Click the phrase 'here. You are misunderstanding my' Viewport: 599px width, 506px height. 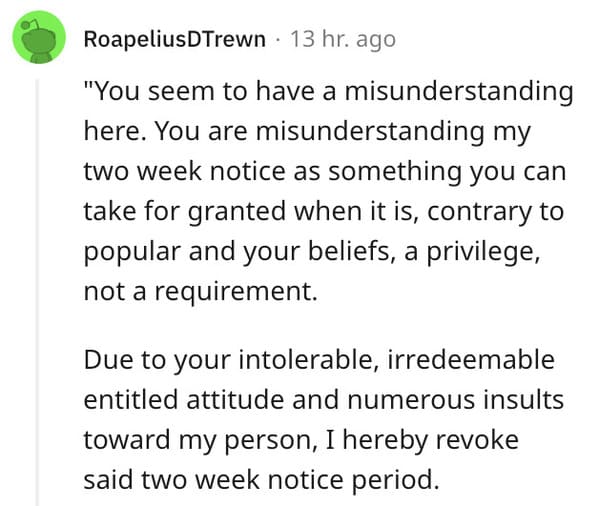tap(307, 132)
